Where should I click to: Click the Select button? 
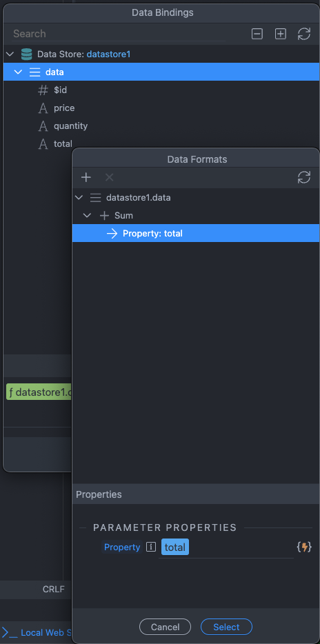coord(226,627)
